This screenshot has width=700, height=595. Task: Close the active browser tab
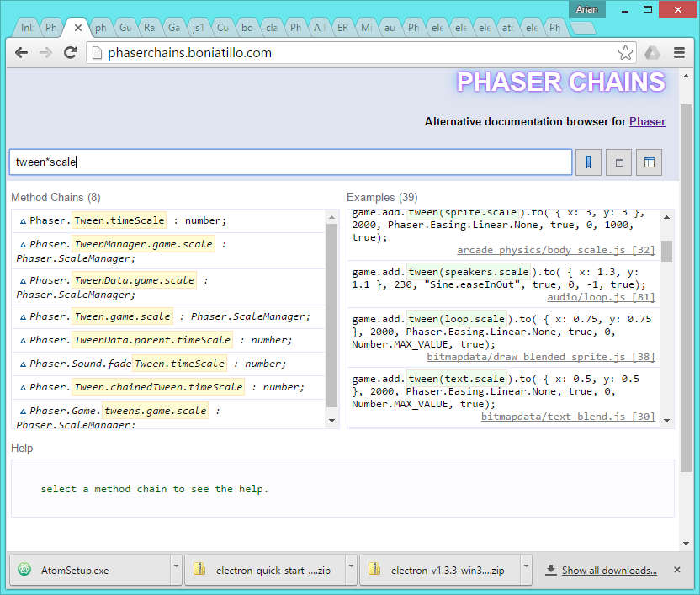(x=78, y=28)
